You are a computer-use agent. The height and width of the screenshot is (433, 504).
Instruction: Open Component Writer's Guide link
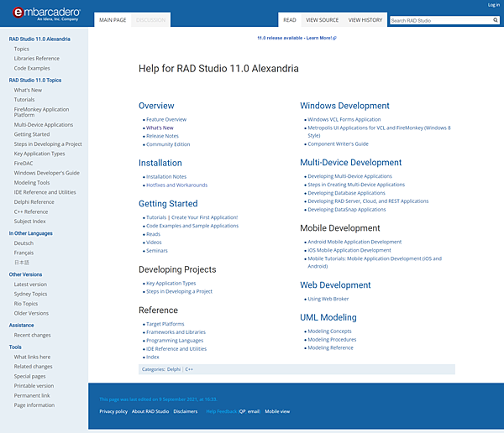[x=339, y=143]
